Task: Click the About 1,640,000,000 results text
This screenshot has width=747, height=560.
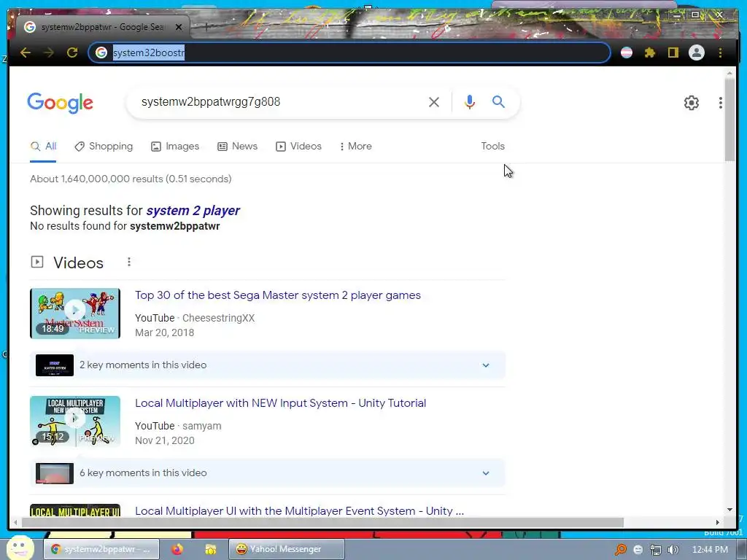Action: pos(131,179)
